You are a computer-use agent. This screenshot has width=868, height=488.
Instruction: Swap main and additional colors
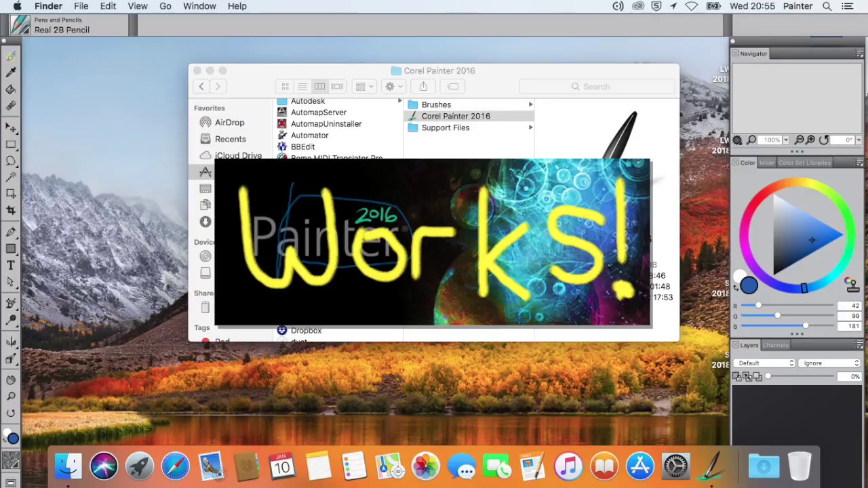pos(736,288)
